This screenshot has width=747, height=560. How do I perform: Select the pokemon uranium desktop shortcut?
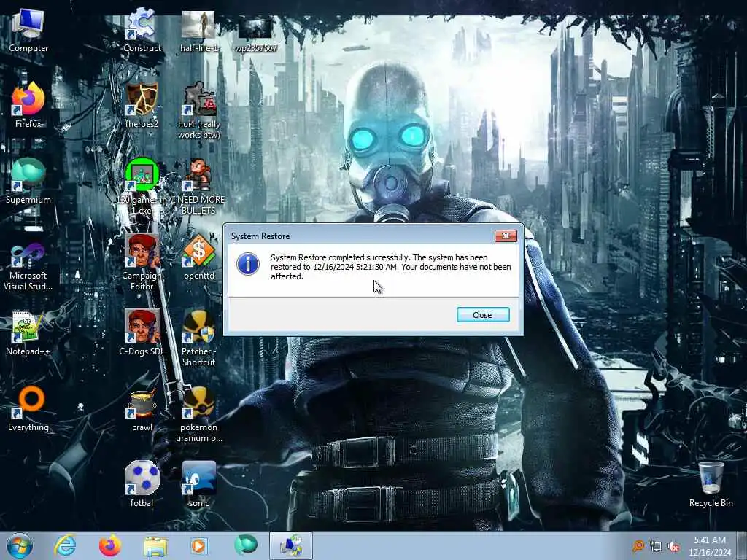198,413
